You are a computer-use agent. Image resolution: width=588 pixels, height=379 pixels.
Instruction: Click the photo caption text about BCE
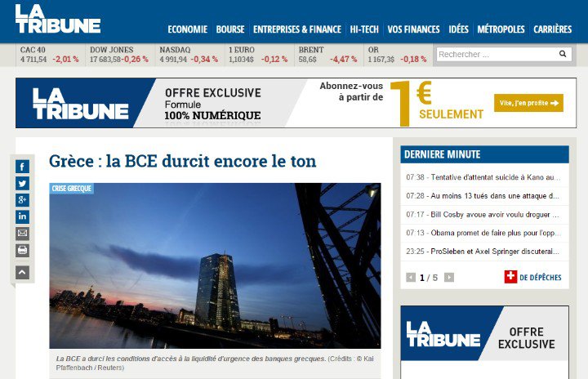point(215,363)
